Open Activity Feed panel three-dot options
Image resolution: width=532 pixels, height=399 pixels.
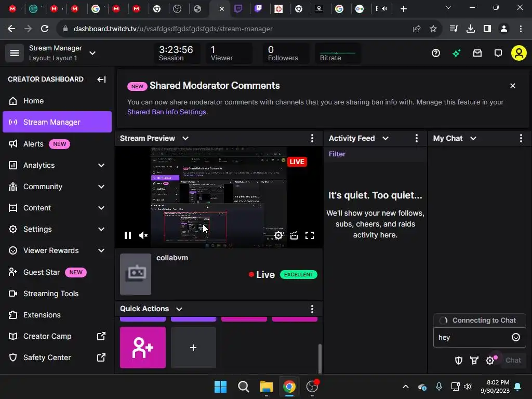[x=417, y=138]
